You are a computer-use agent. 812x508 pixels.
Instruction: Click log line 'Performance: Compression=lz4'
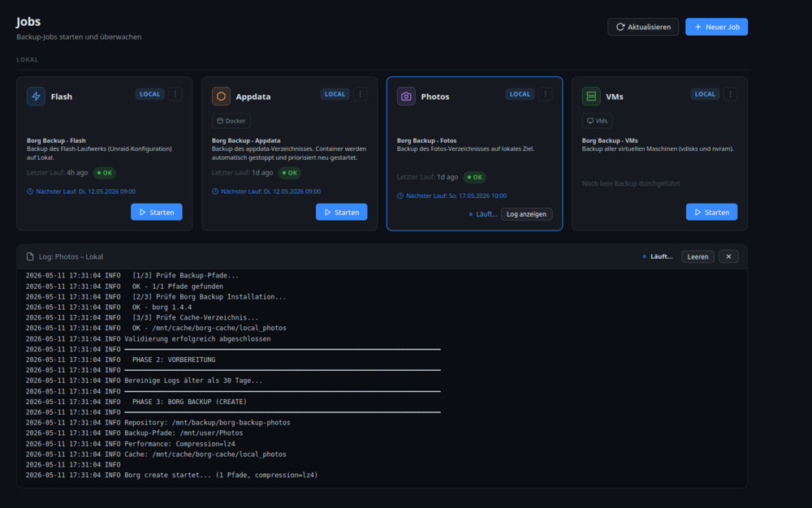tap(179, 444)
